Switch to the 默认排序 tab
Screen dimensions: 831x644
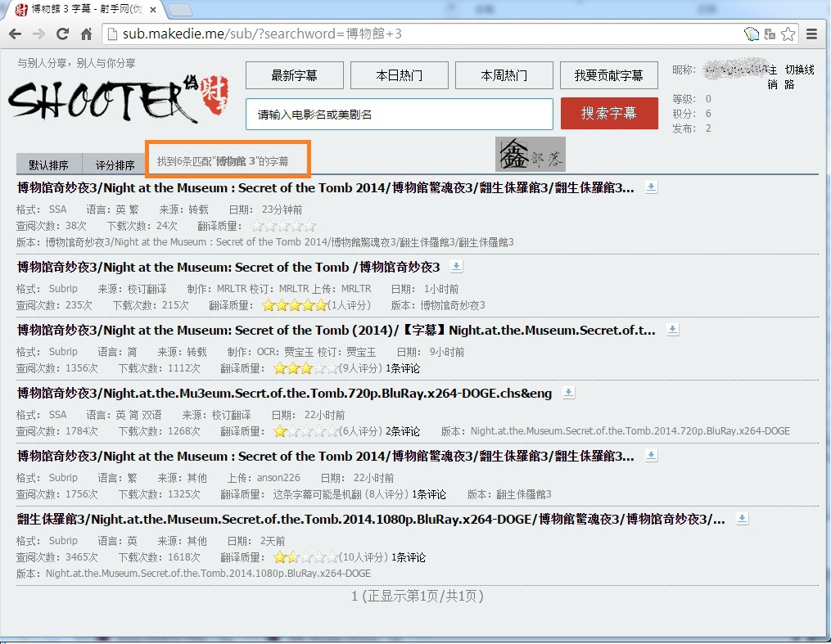tap(49, 164)
